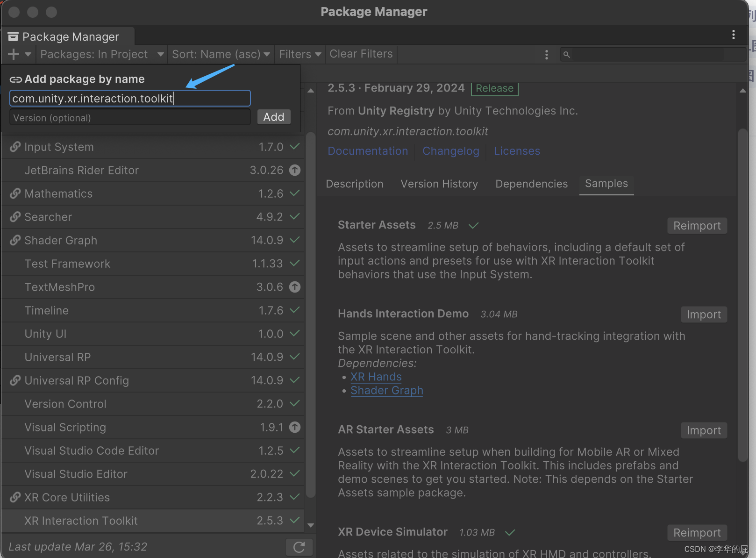Screen dimensions: 756x558
Task: Click the package search field
Action: pos(653,55)
